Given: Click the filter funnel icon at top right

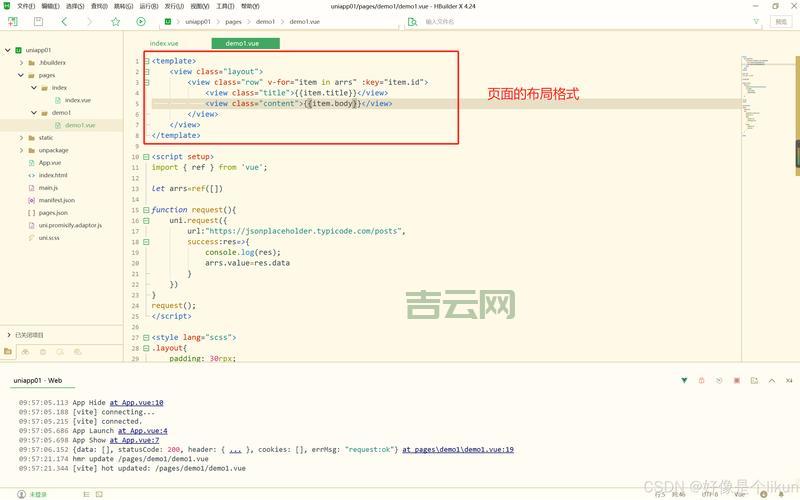Looking at the screenshot, I should pyautogui.click(x=756, y=21).
